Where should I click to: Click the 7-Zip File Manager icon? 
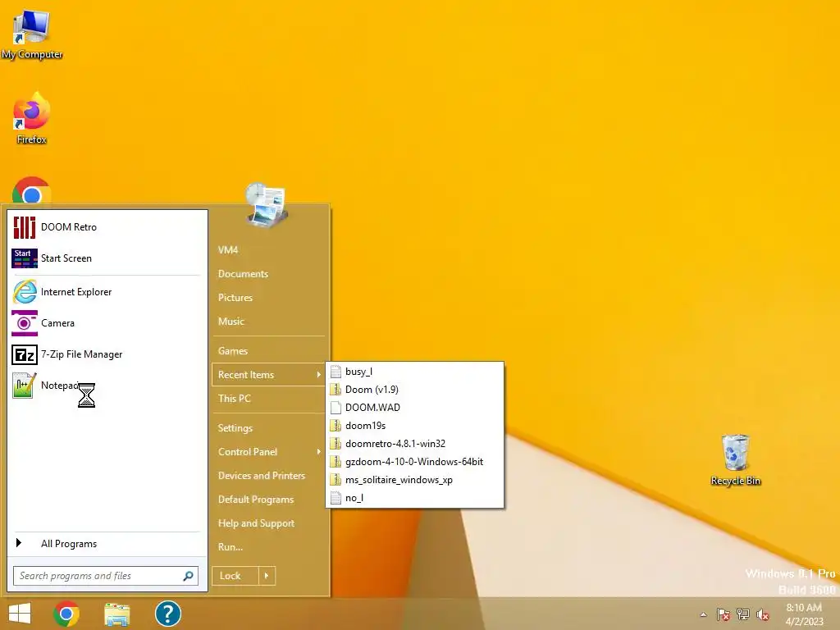tap(25, 354)
